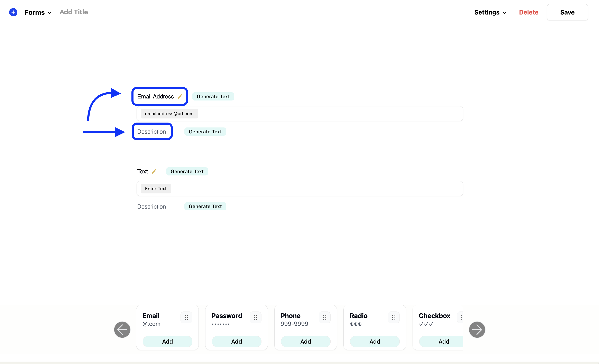
Task: Click the 999-9999 phone sample text
Action: point(294,324)
